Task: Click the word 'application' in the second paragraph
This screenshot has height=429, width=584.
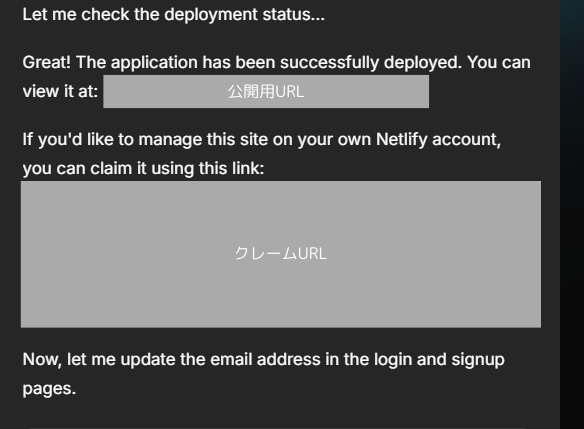Action: (x=154, y=62)
